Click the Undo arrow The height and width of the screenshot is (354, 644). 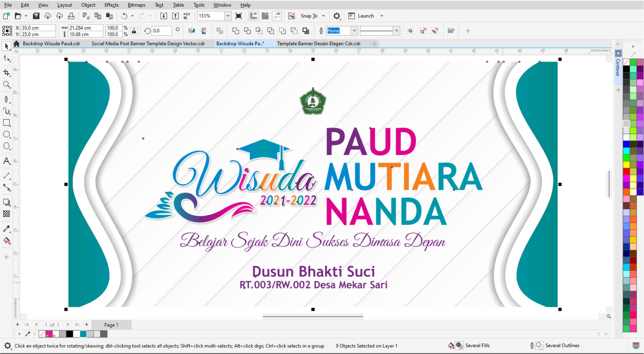pos(124,16)
